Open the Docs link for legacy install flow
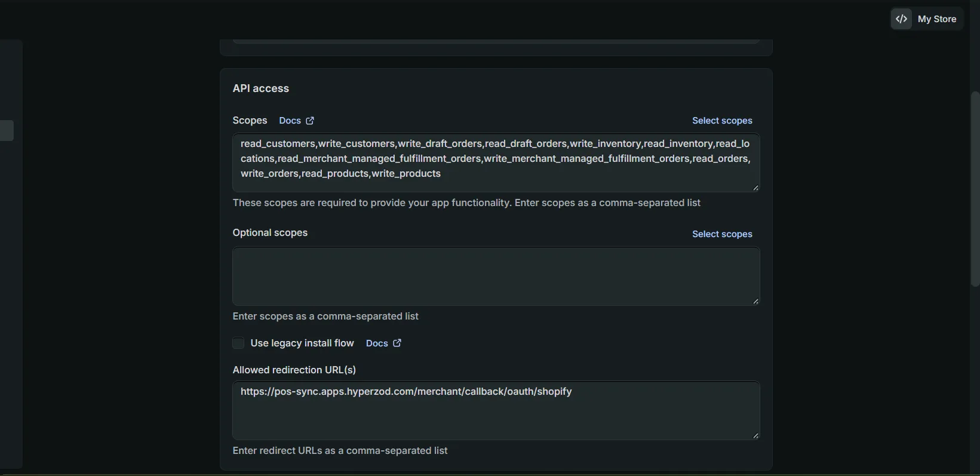Image resolution: width=980 pixels, height=476 pixels. pos(377,343)
